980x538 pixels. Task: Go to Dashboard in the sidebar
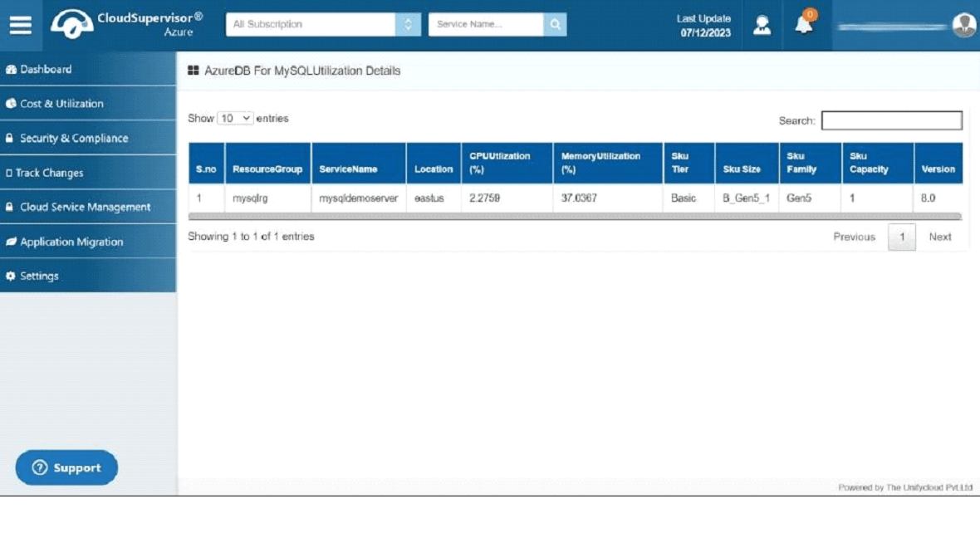87,69
